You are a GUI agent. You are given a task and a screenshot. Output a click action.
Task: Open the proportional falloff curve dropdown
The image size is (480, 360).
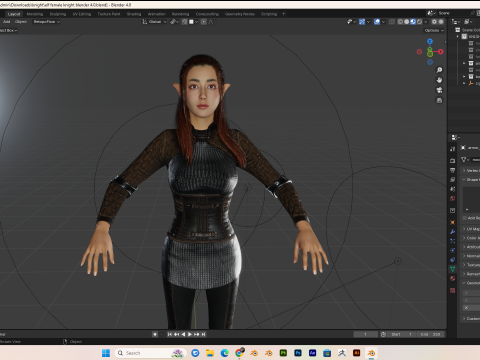tap(212, 22)
